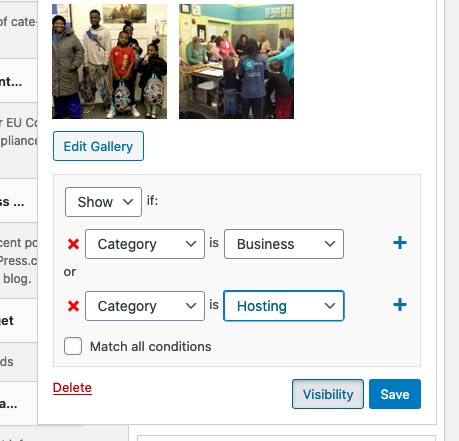Add condition after the Hosting rule

pos(400,305)
